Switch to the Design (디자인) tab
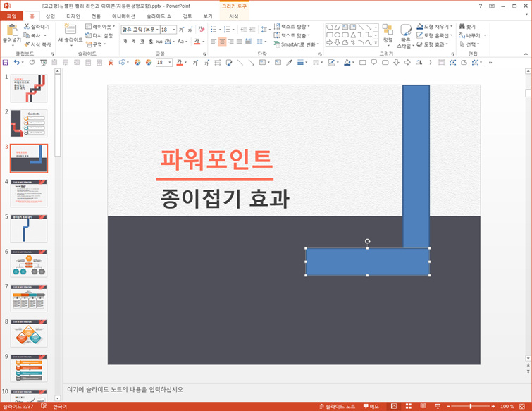The image size is (532, 411). pos(73,16)
